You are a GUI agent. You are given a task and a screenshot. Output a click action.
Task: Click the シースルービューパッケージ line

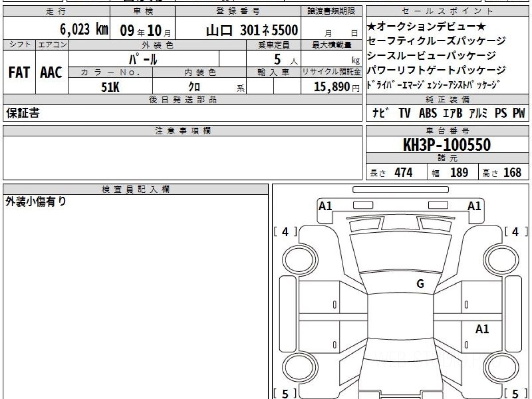[x=431, y=55]
